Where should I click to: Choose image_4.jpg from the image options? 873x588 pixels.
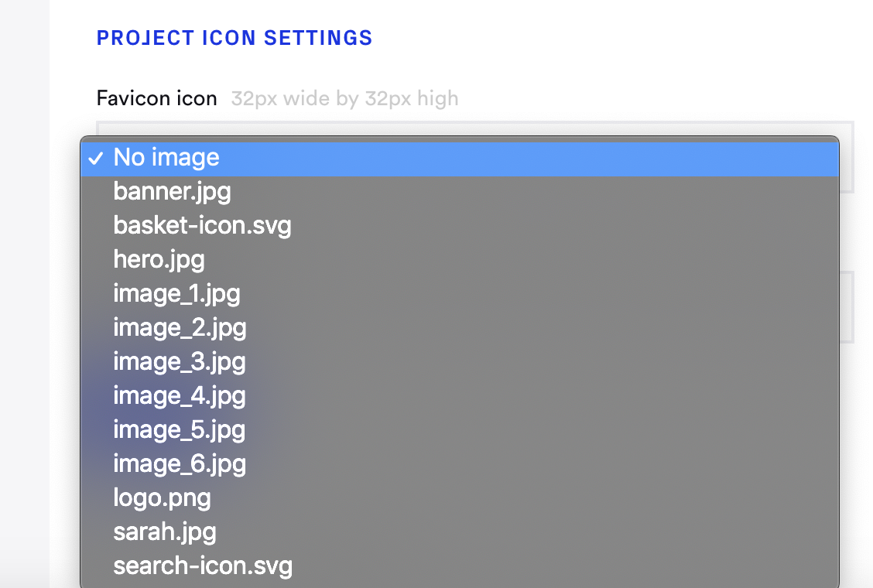click(180, 395)
